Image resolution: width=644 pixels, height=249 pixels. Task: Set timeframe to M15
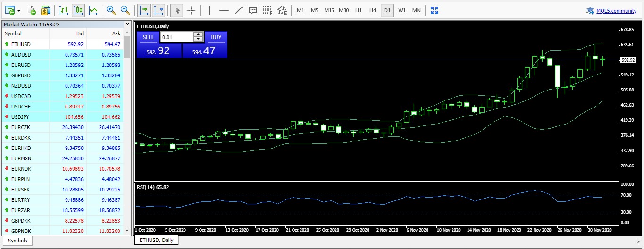329,10
